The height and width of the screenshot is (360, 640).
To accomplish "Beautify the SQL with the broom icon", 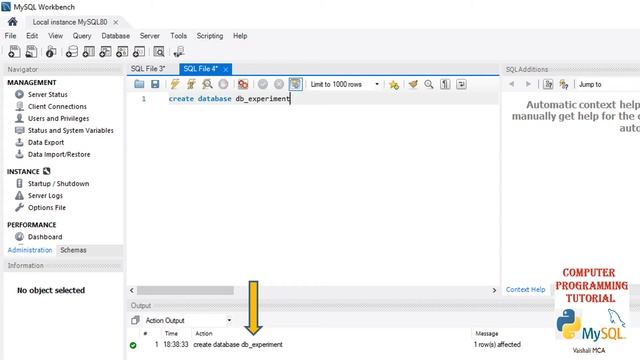I will click(413, 84).
